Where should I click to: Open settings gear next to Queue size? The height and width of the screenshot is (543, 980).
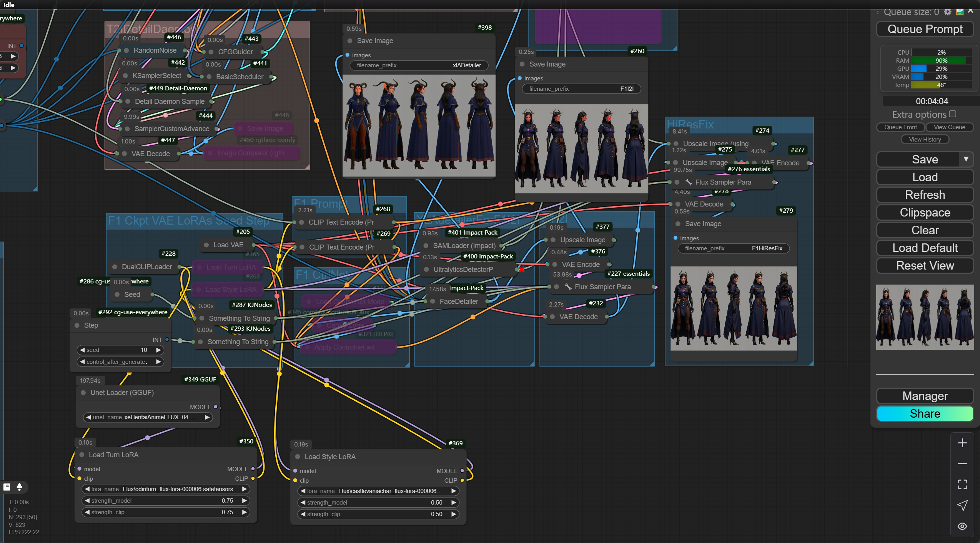[x=948, y=12]
